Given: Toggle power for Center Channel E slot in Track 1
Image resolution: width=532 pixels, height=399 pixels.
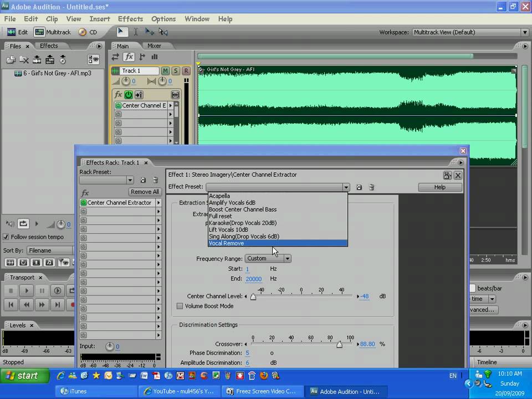Looking at the screenshot, I should tap(118, 105).
